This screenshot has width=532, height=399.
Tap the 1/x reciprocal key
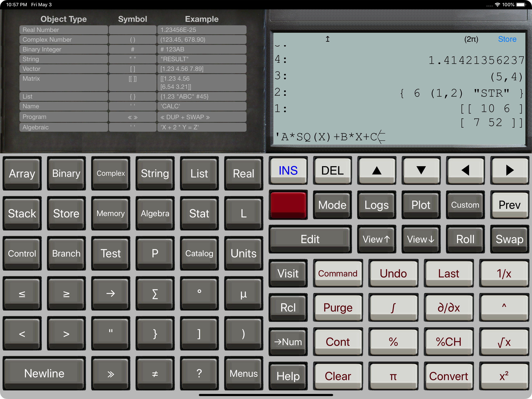(504, 273)
